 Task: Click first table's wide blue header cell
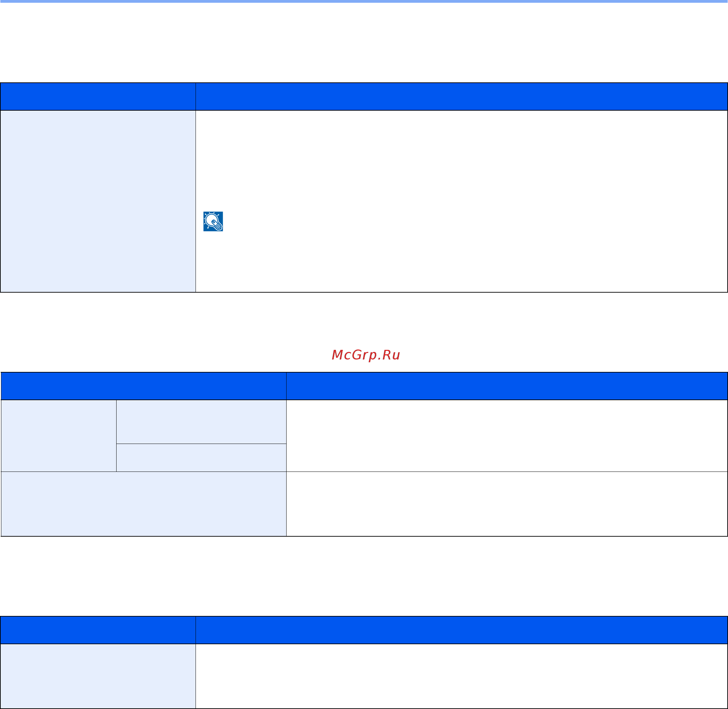(x=462, y=97)
